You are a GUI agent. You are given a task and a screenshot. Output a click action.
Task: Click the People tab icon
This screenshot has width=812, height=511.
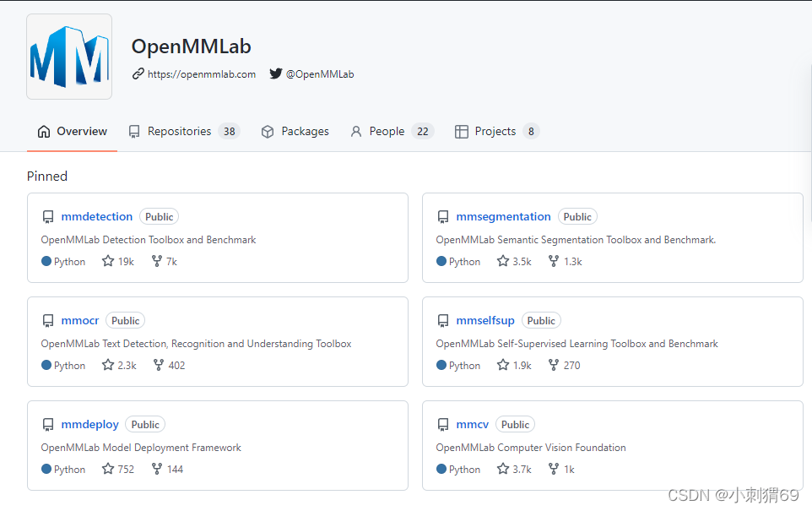[x=355, y=131]
